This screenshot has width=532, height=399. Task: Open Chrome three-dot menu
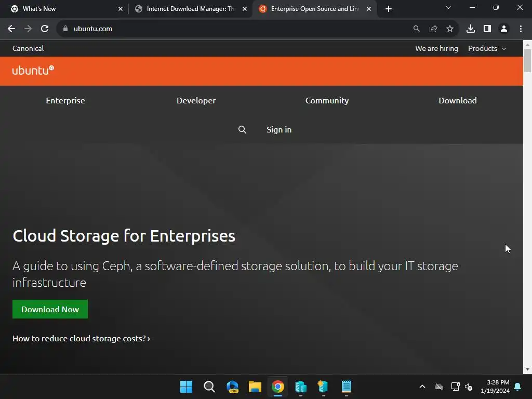(521, 29)
